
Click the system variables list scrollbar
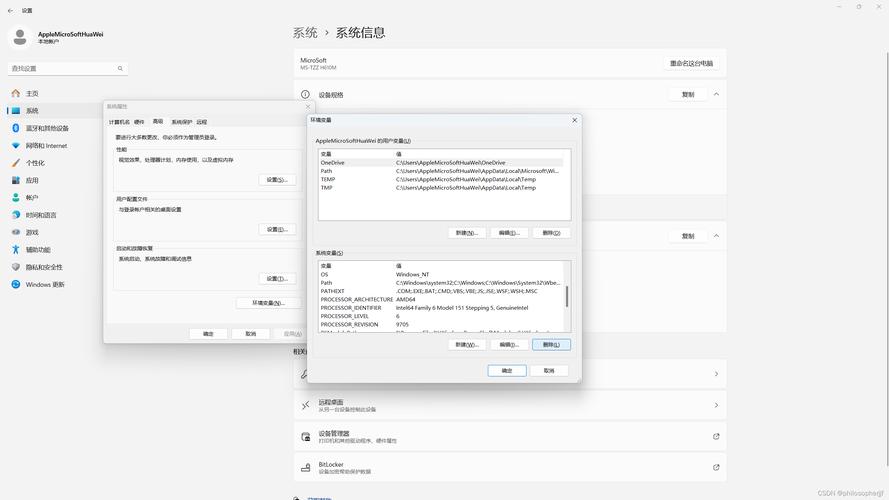567,296
